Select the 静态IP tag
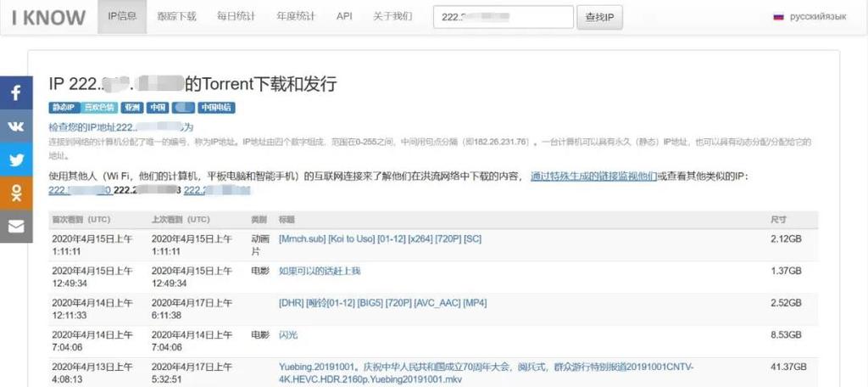This screenshot has height=387, width=868. [x=64, y=108]
